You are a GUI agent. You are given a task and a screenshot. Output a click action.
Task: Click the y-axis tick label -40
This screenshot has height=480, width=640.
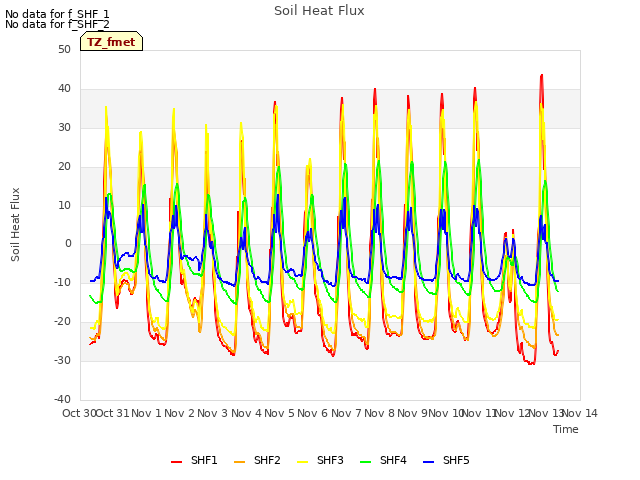pos(62,399)
